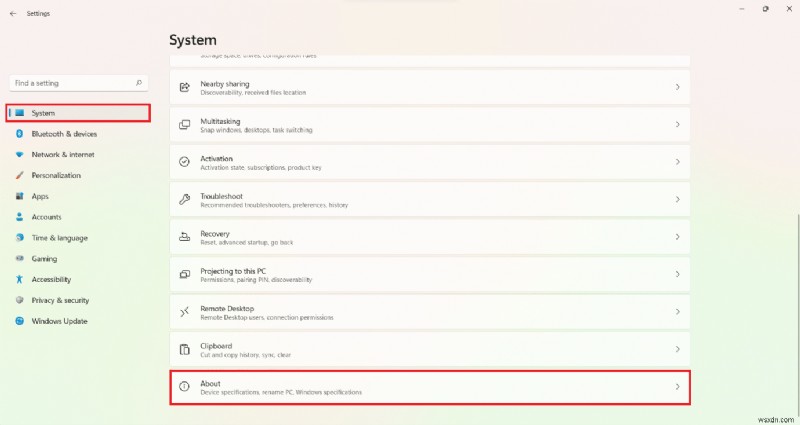Select Accounts in the sidebar
800x425 pixels.
pos(46,217)
